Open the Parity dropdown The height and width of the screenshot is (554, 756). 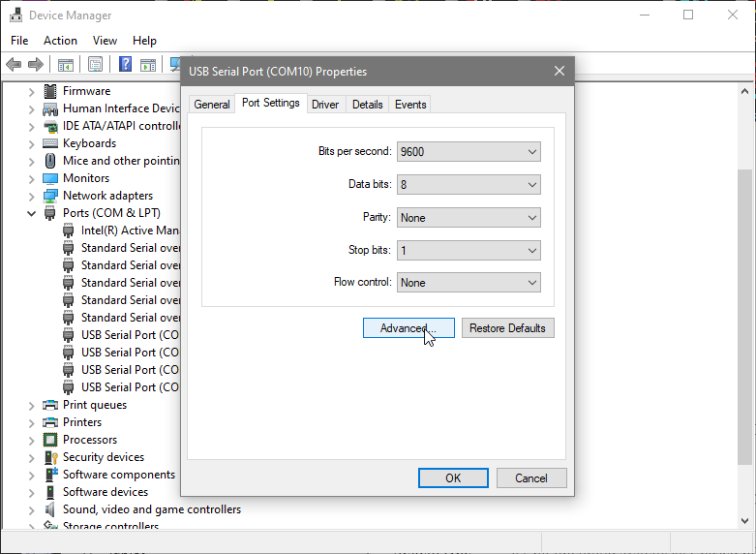(x=469, y=217)
